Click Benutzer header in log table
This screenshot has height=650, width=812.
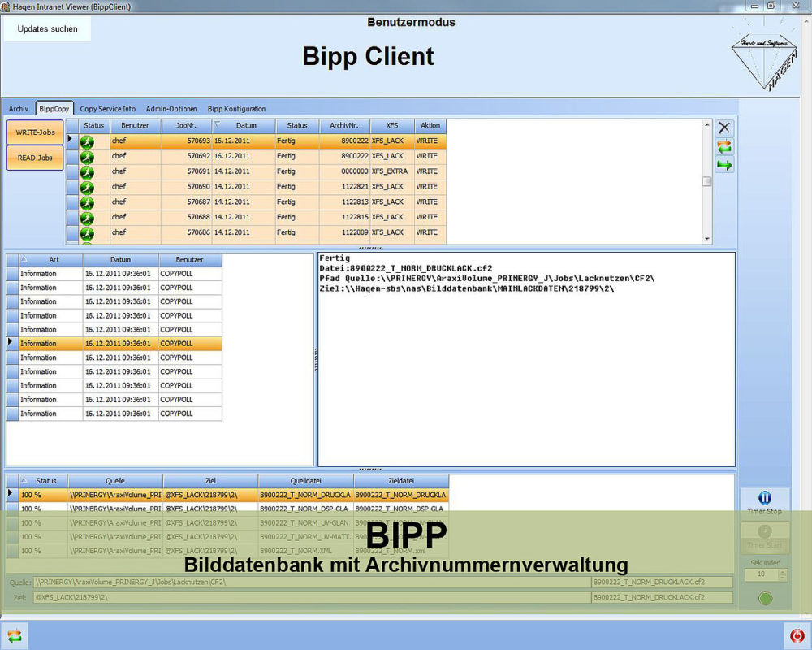coord(190,260)
